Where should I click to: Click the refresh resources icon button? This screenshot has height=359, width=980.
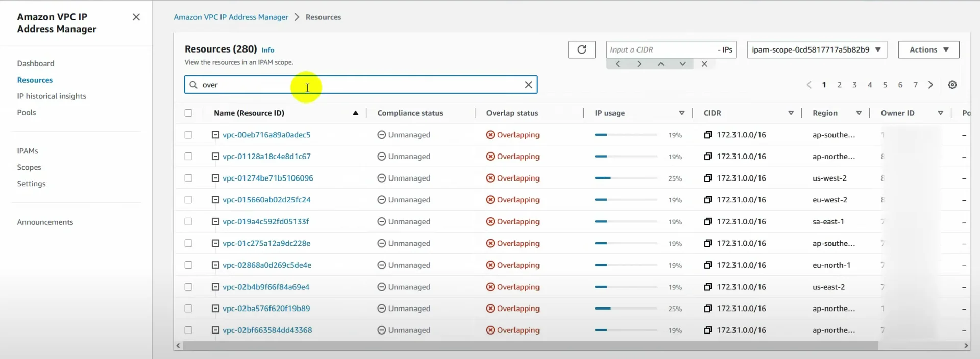pos(581,49)
